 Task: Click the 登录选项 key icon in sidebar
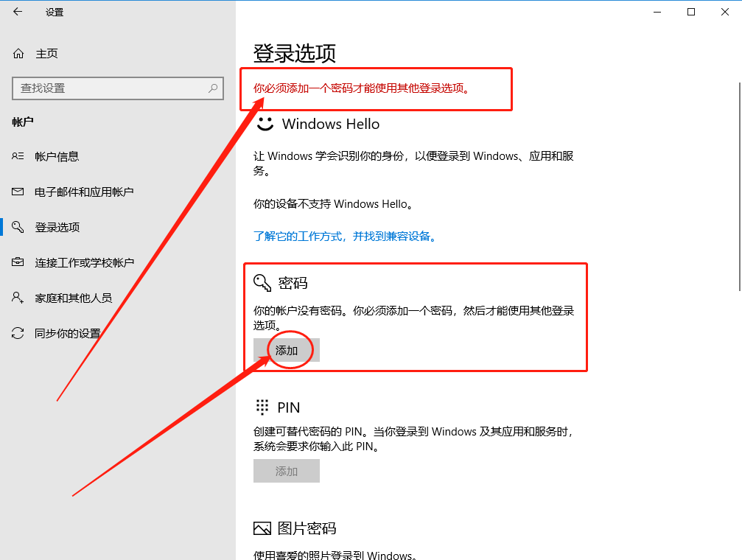[18, 227]
